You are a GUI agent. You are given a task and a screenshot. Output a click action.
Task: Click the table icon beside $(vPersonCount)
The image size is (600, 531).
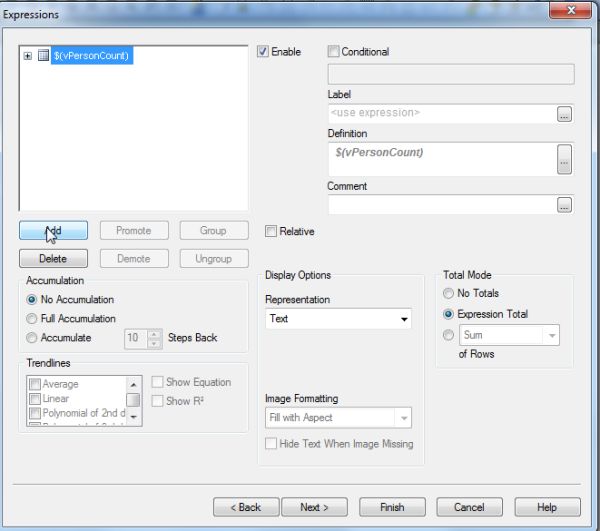[43, 55]
